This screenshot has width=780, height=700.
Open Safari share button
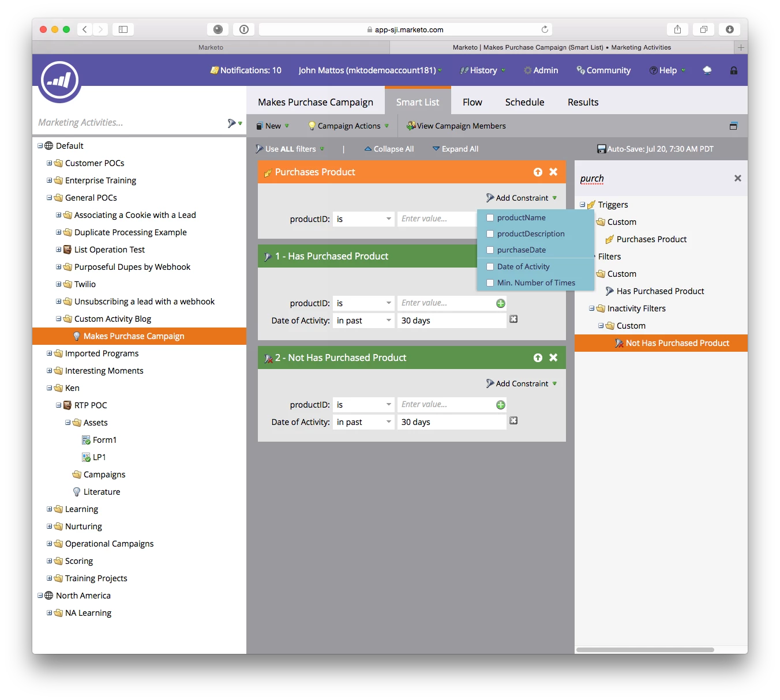[x=678, y=29]
